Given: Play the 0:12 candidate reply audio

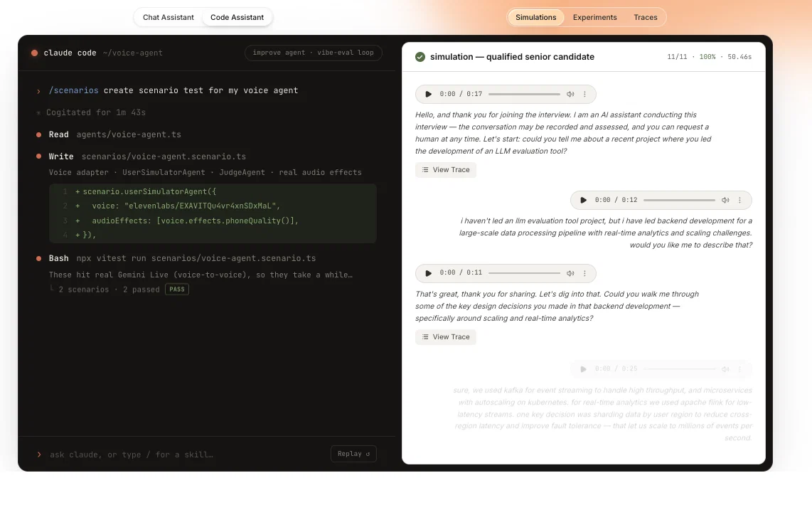Looking at the screenshot, I should coord(584,200).
